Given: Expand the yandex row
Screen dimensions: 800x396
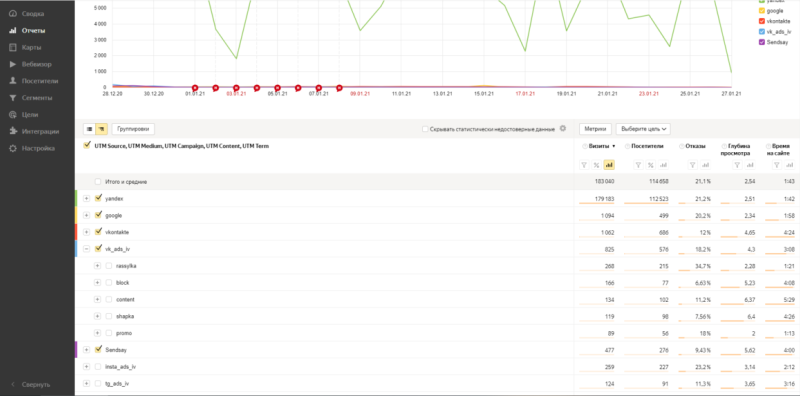Looking at the screenshot, I should (87, 199).
